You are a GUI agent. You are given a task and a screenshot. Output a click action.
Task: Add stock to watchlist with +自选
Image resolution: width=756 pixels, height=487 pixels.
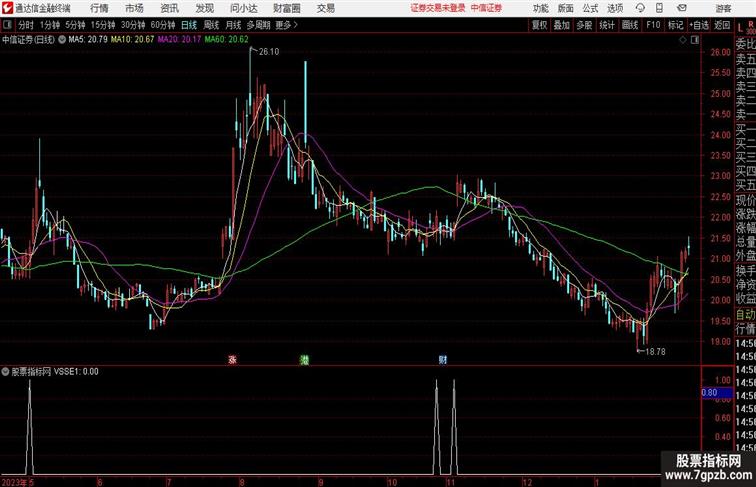coord(699,24)
